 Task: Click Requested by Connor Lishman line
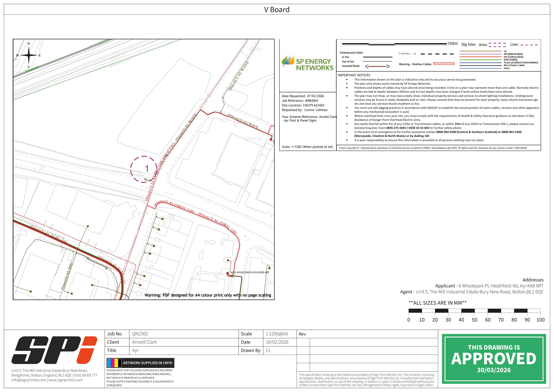pyautogui.click(x=304, y=110)
